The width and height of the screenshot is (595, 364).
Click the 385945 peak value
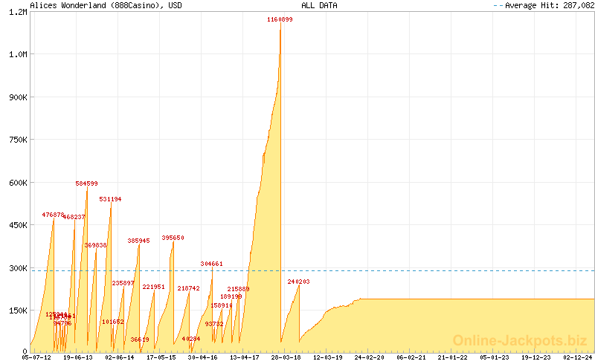coord(138,241)
